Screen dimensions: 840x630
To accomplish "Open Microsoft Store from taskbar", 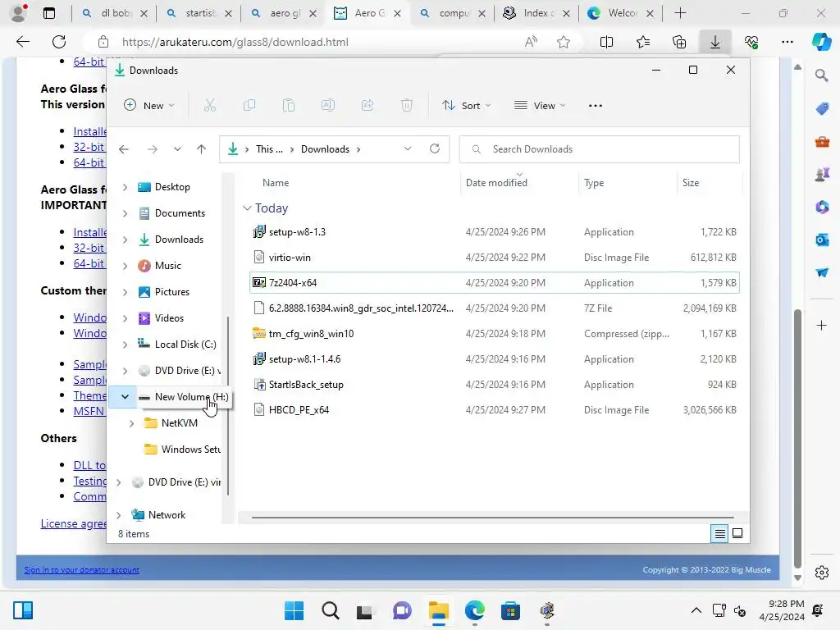I will pos(510,610).
